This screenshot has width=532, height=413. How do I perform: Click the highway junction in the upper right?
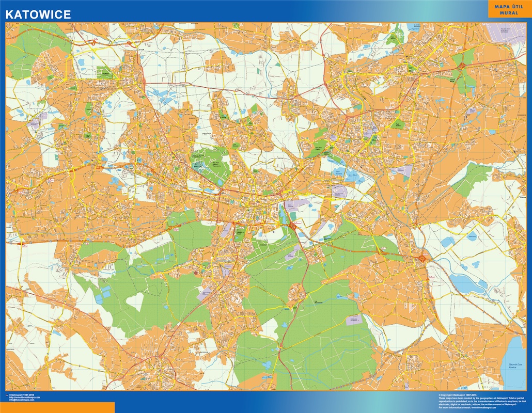tap(461, 66)
